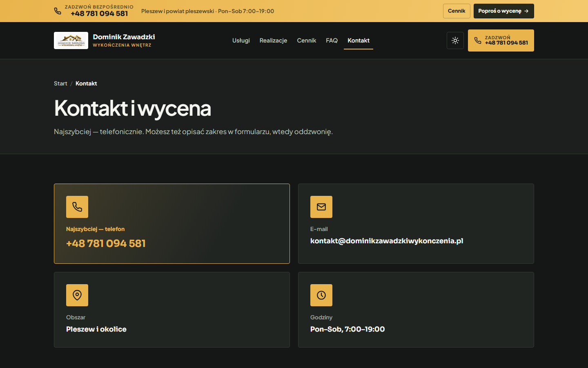Click the Zadzwoń bezpośrednio label in top bar

point(99,7)
